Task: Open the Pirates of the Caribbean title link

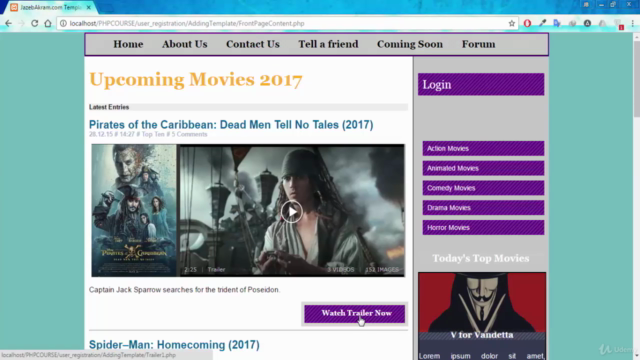Action: 231,124
